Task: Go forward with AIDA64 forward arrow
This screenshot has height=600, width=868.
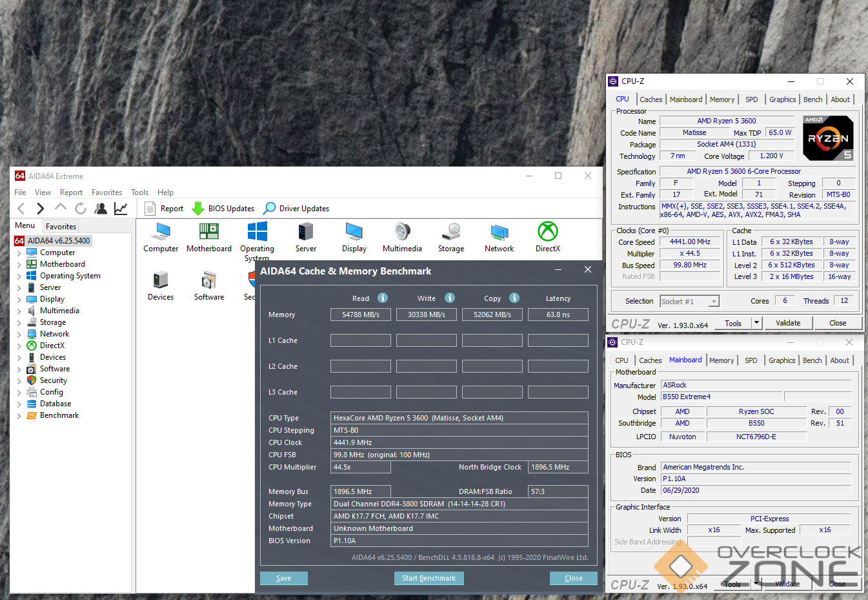Action: coord(41,208)
